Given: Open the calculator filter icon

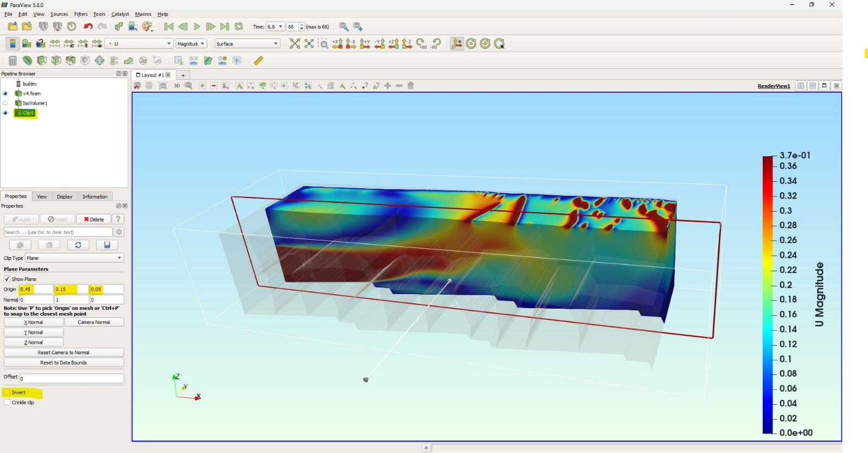Looking at the screenshot, I should click(x=12, y=61).
